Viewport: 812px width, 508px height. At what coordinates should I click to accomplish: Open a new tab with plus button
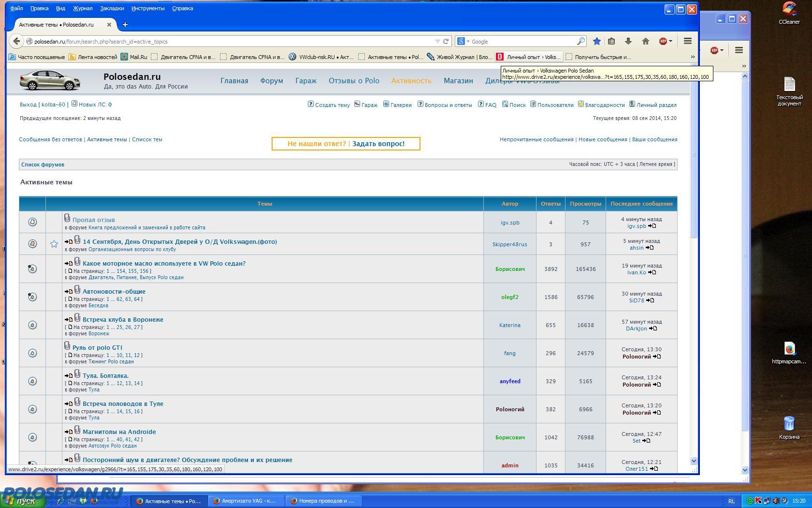pyautogui.click(x=125, y=25)
